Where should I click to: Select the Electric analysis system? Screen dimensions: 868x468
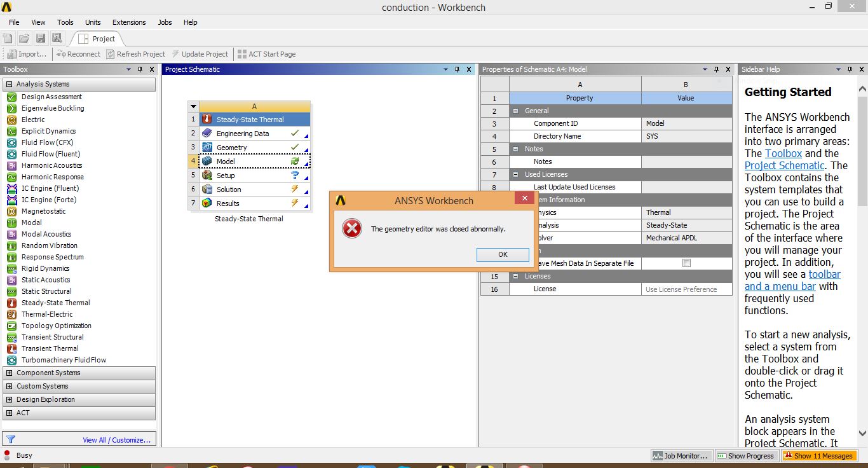coord(33,120)
